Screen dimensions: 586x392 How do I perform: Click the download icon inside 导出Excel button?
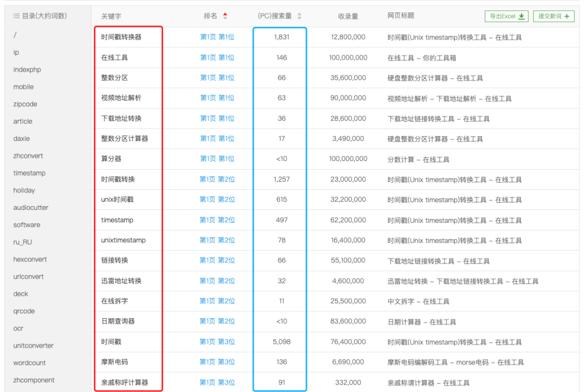point(520,16)
